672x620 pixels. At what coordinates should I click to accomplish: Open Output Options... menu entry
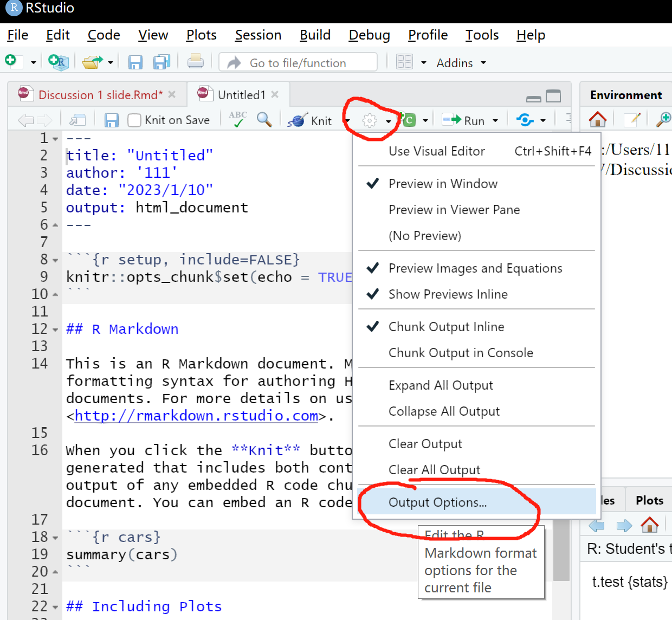click(477, 502)
